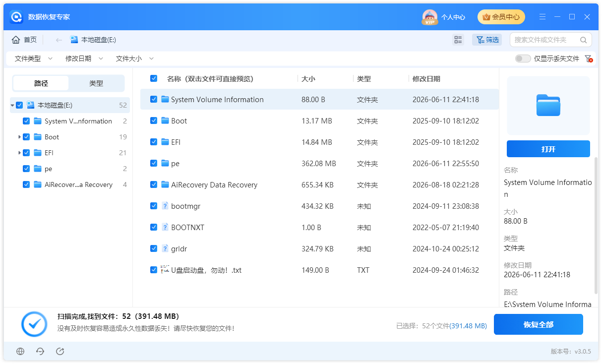The image size is (602, 364).
Task: Open the 修改日期 filter dropdown
Action: coord(84,59)
